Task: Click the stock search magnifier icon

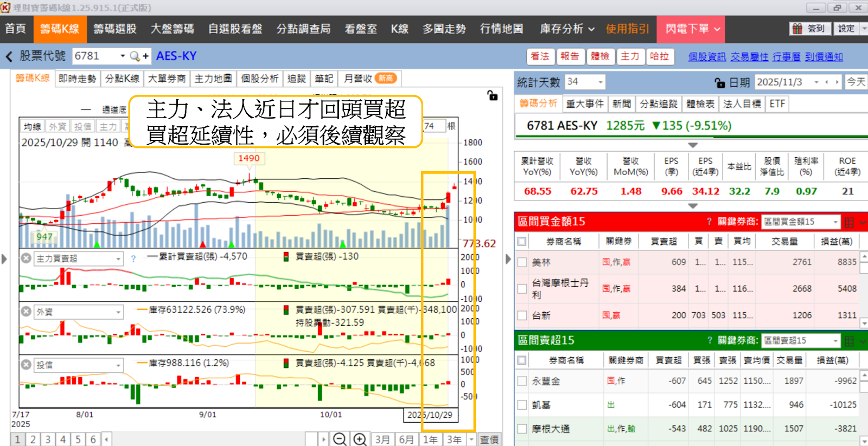Action: click(x=135, y=56)
